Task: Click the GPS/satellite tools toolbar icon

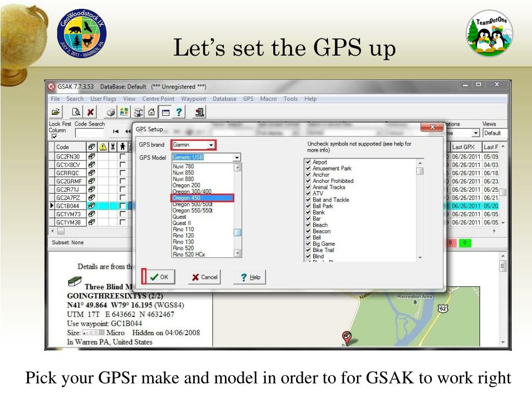Action: [138, 112]
